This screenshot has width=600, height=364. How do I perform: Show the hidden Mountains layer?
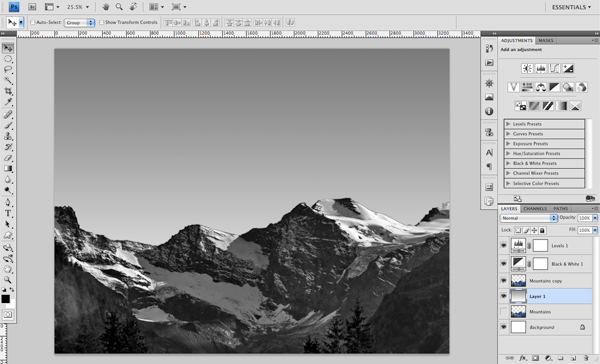pos(504,312)
